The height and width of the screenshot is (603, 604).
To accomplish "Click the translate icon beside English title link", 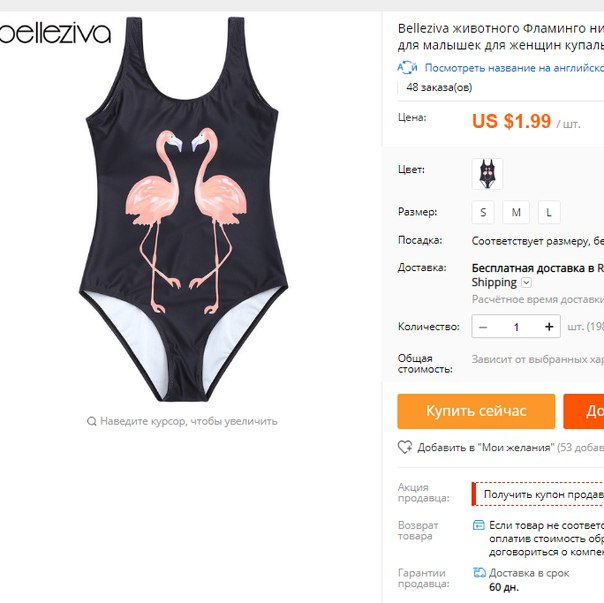I will pyautogui.click(x=407, y=67).
